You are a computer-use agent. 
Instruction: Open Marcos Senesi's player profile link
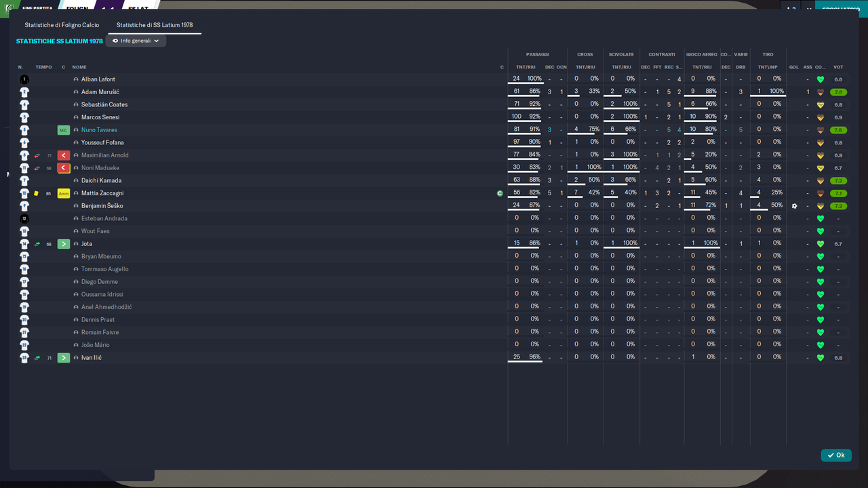pyautogui.click(x=100, y=117)
